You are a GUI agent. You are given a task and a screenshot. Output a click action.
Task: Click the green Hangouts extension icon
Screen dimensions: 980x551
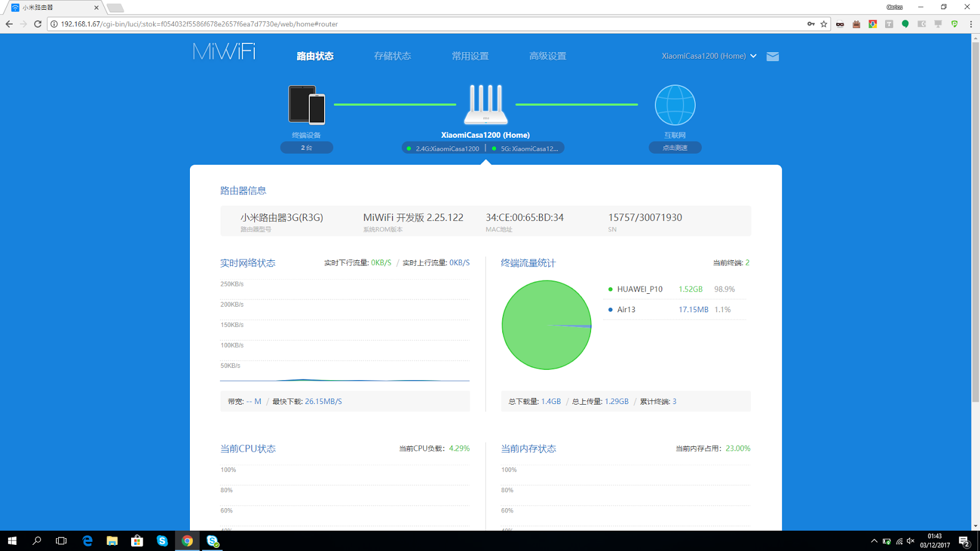pos(905,24)
